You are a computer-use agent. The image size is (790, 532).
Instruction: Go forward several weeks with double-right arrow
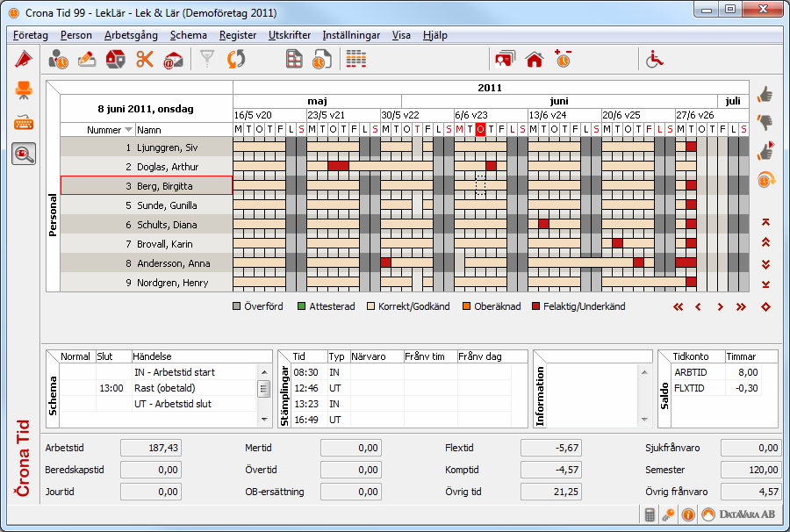[x=741, y=306]
